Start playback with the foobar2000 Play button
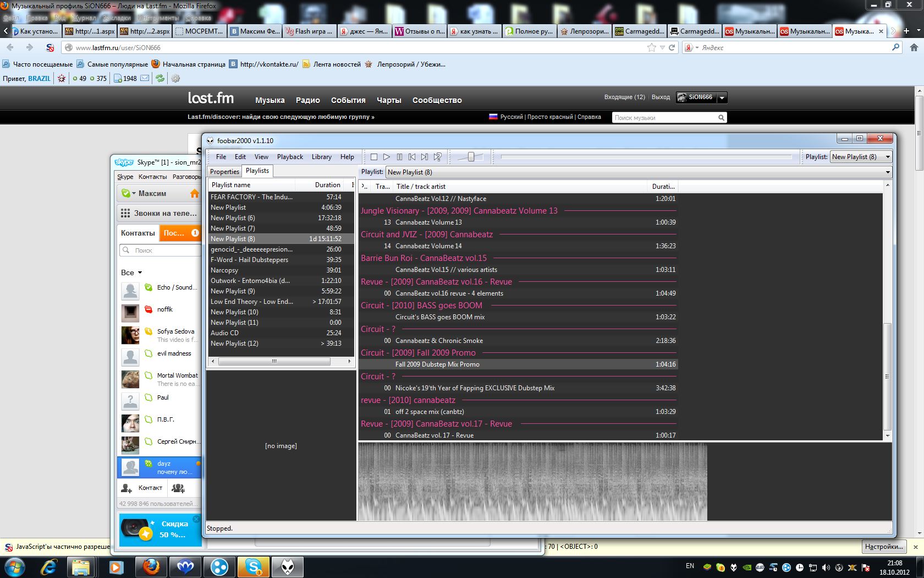This screenshot has height=578, width=924. point(387,157)
